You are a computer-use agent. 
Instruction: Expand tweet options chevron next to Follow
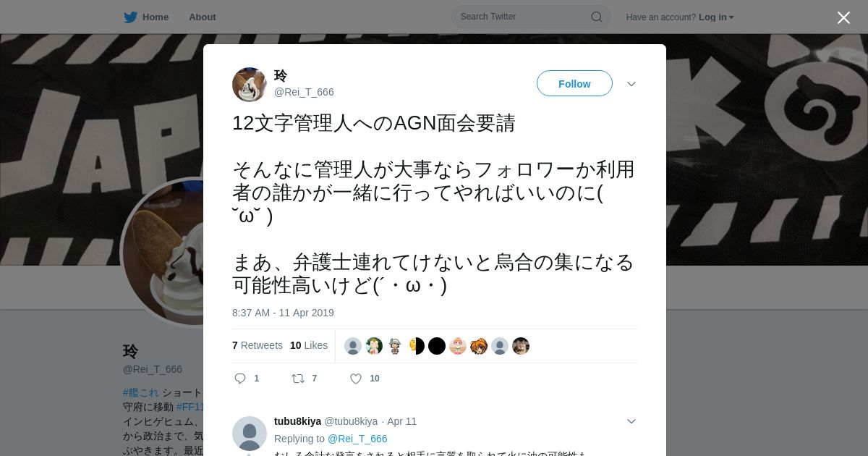[631, 84]
